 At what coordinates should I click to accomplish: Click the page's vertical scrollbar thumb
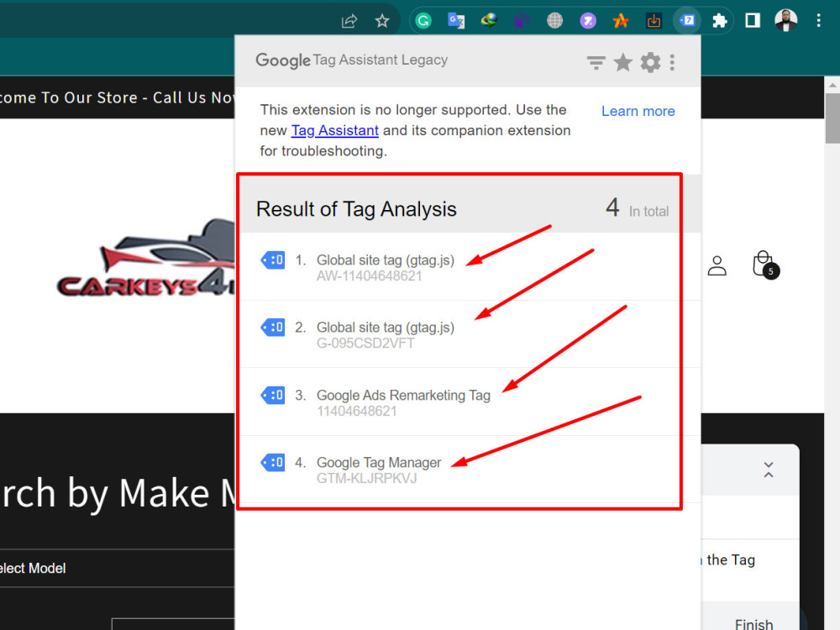[832, 118]
